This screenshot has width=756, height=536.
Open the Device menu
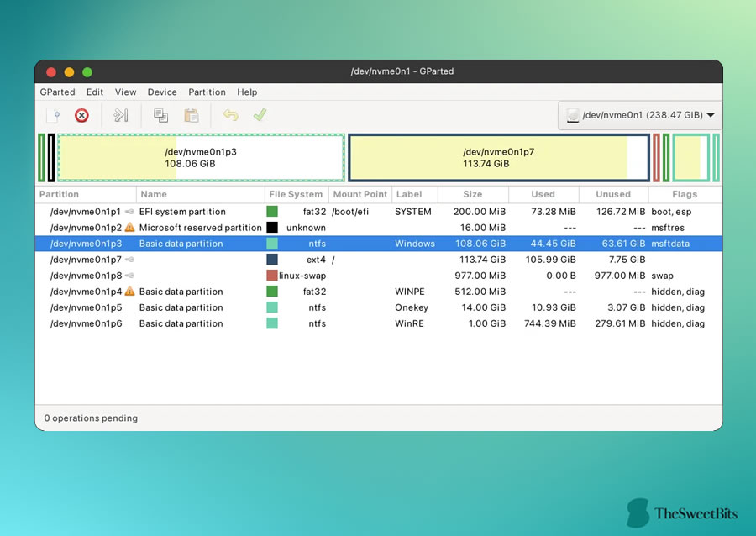coord(162,92)
